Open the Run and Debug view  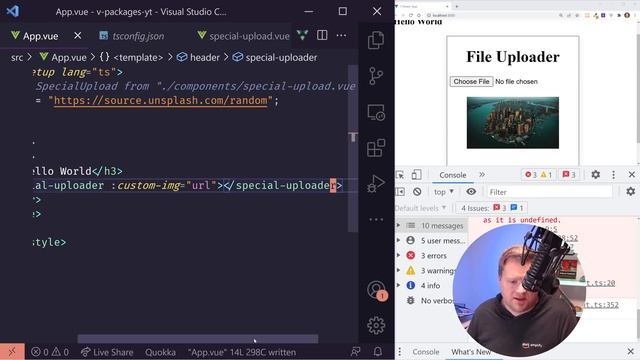(x=376, y=184)
